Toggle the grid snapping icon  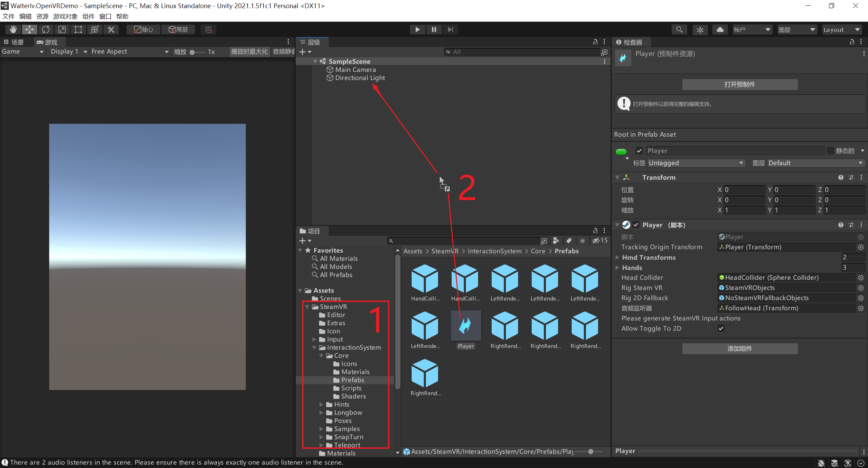[x=209, y=30]
